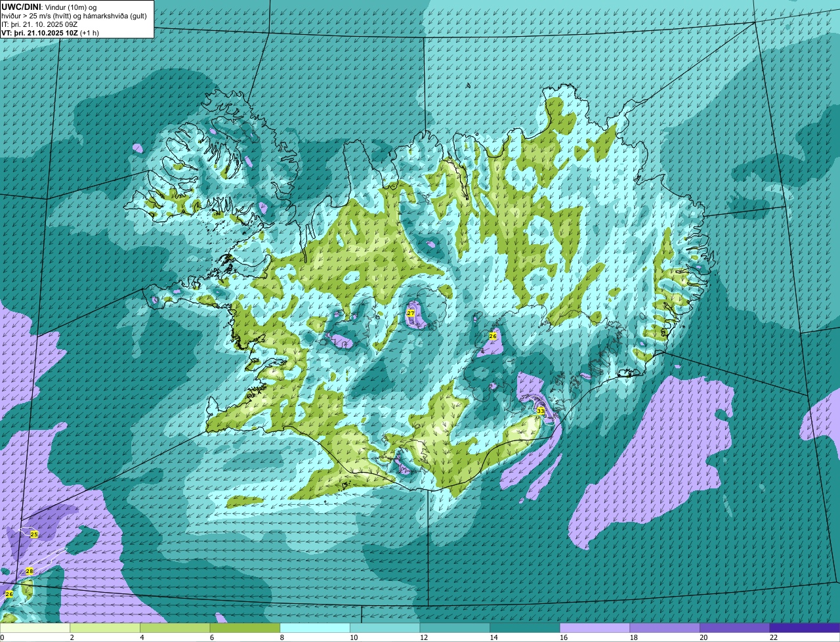Click the 'UWC/DINI: Vindur (10m) og' title line

49,7
